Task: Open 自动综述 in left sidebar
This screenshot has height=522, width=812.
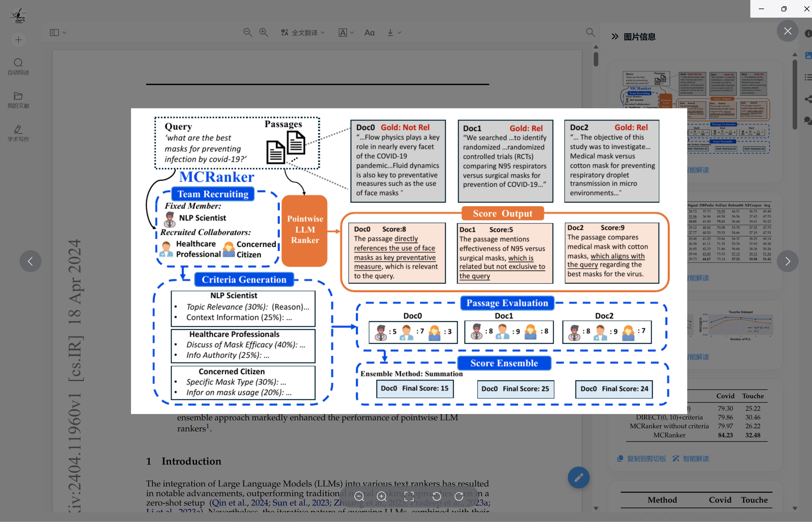Action: click(18, 66)
